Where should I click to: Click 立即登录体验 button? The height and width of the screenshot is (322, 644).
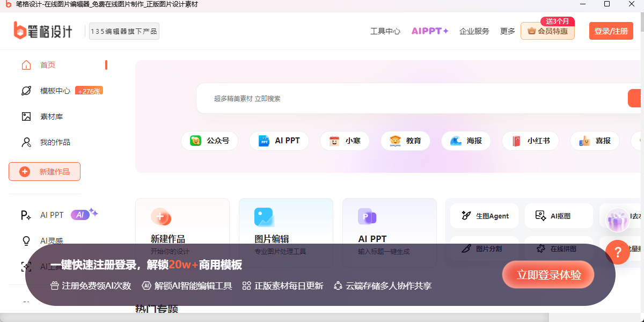click(548, 275)
